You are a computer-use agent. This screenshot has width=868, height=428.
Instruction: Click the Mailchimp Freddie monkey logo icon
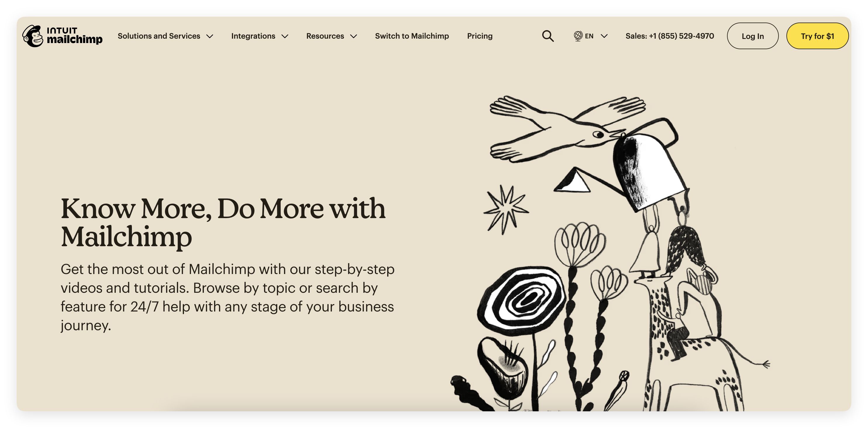[33, 36]
